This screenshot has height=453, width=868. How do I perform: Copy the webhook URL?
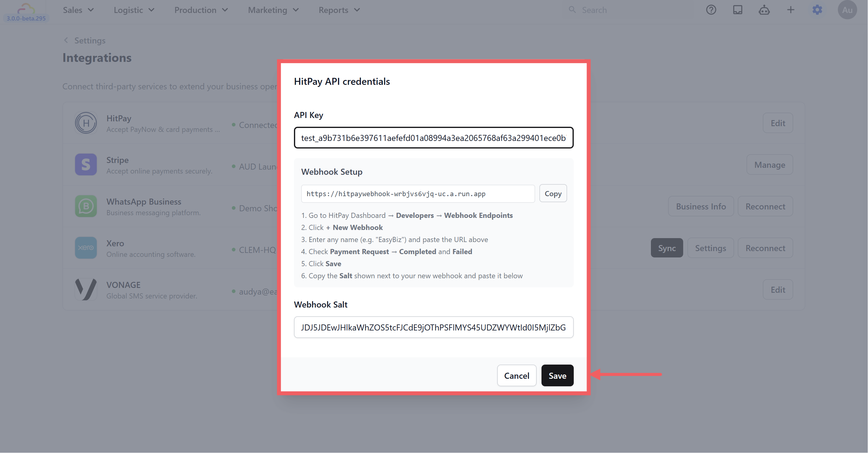(x=553, y=194)
